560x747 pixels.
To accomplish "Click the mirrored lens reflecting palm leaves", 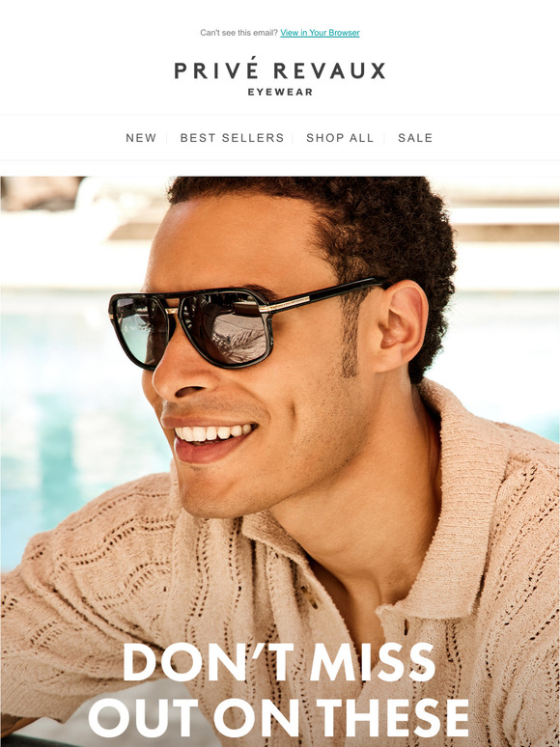I will pos(226,327).
